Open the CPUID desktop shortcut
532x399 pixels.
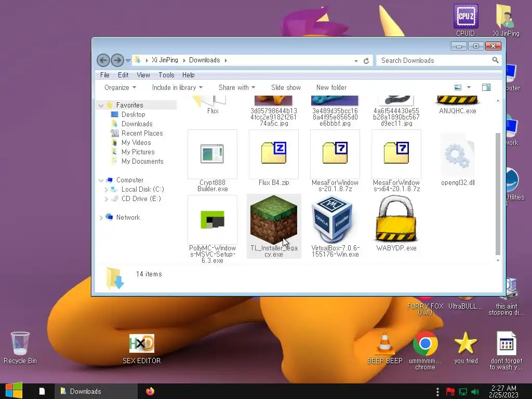tap(465, 20)
